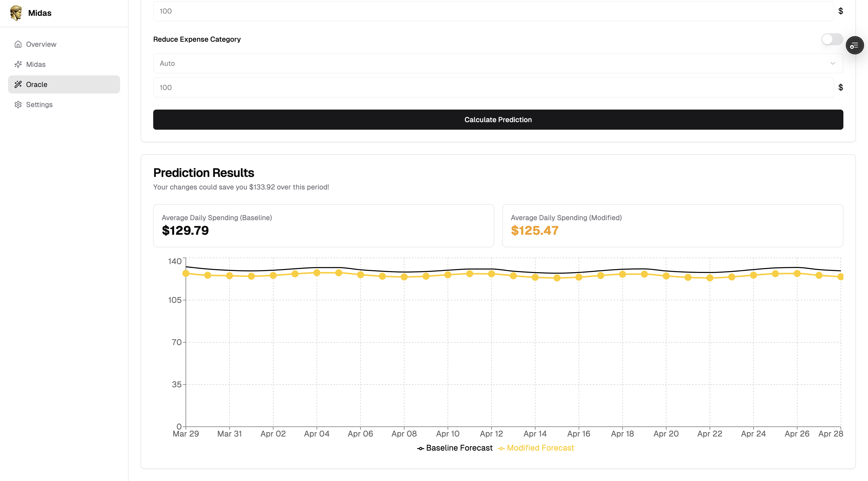Click the Midas head logo icon
This screenshot has width=868, height=481.
click(x=16, y=13)
